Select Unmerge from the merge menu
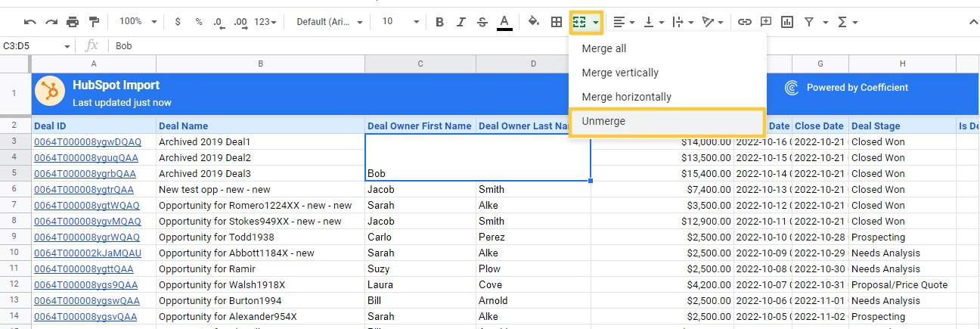 (603, 121)
